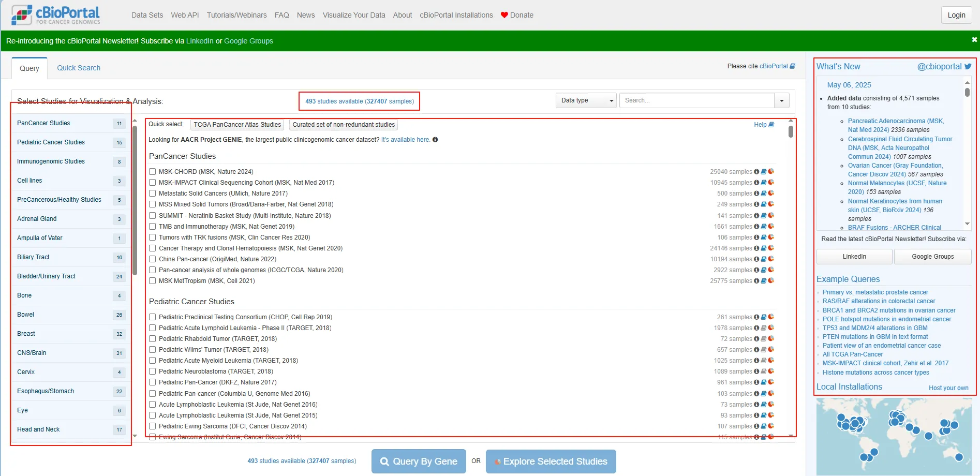Open Tutorials/Webinars in top navigation
Viewport: 980px width, 476px height.
[x=236, y=15]
